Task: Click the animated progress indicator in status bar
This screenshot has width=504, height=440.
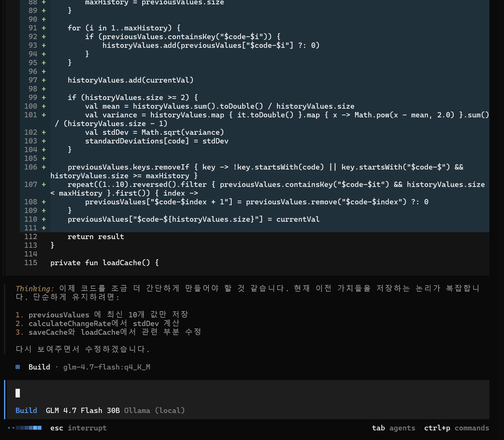Action: click(x=25, y=428)
